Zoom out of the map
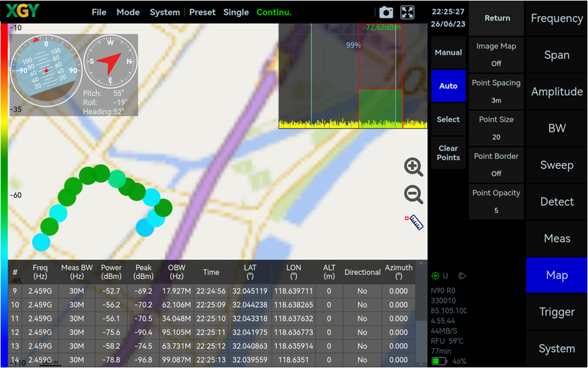 click(x=413, y=195)
